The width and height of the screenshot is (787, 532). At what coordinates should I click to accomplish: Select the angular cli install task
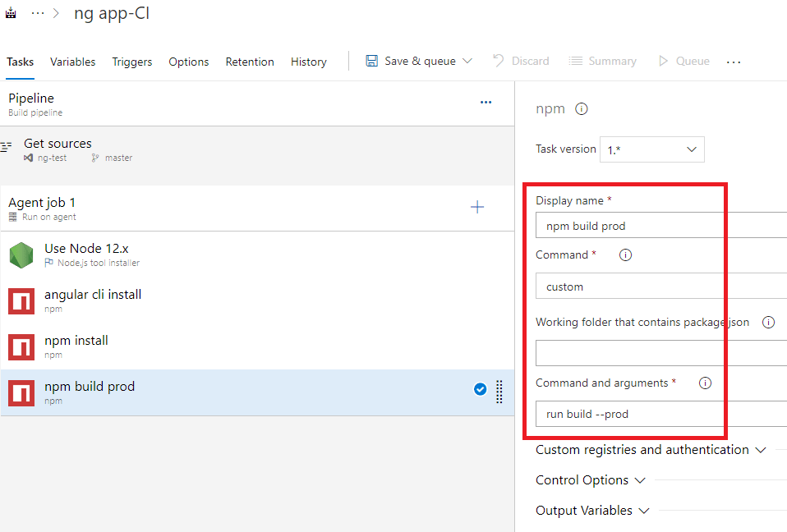click(93, 300)
